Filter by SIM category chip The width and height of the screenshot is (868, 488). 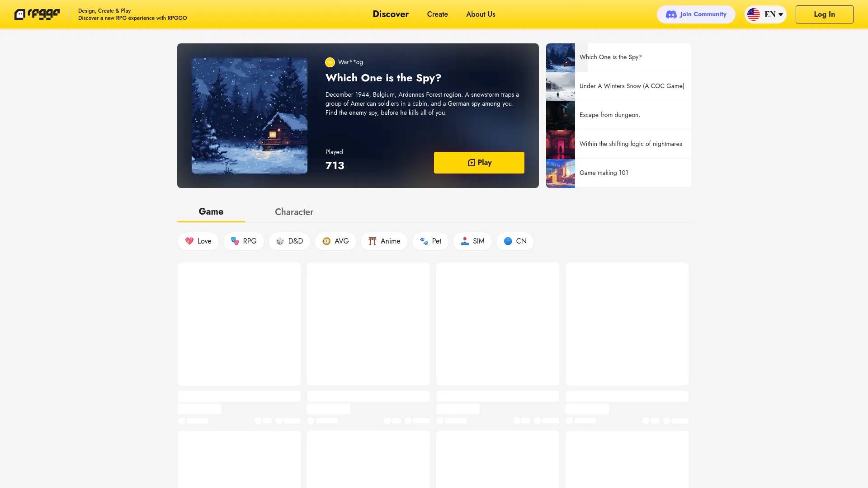pos(472,241)
